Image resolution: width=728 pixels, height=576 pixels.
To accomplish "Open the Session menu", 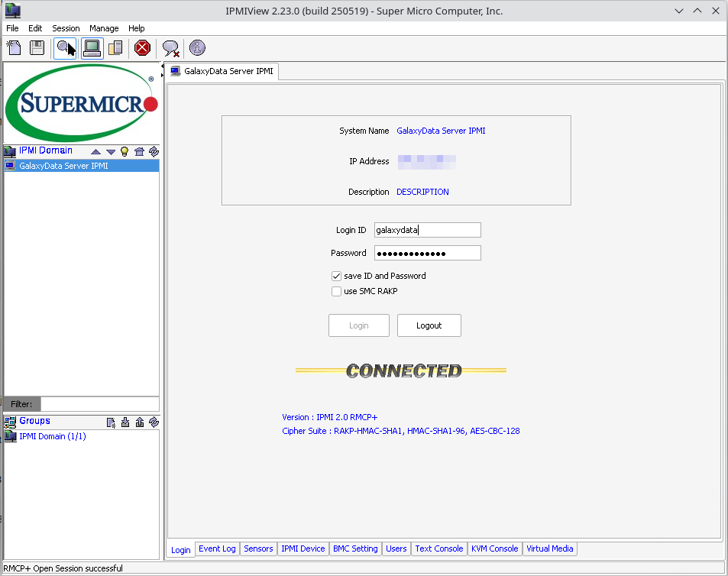I will (66, 28).
